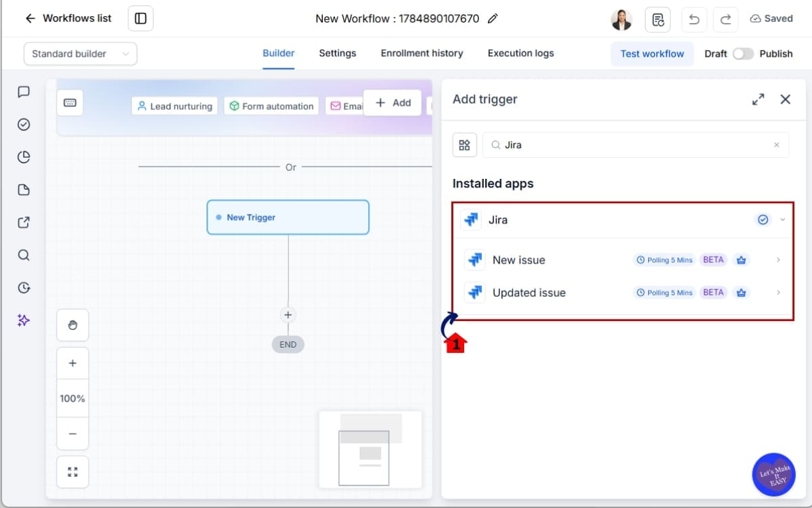The height and width of the screenshot is (508, 812).
Task: Click the 100% zoom level
Action: pyautogui.click(x=72, y=398)
